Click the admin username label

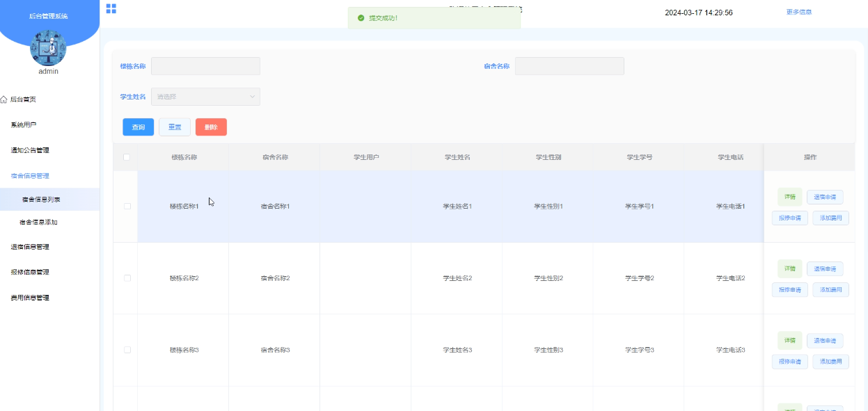pos(49,71)
